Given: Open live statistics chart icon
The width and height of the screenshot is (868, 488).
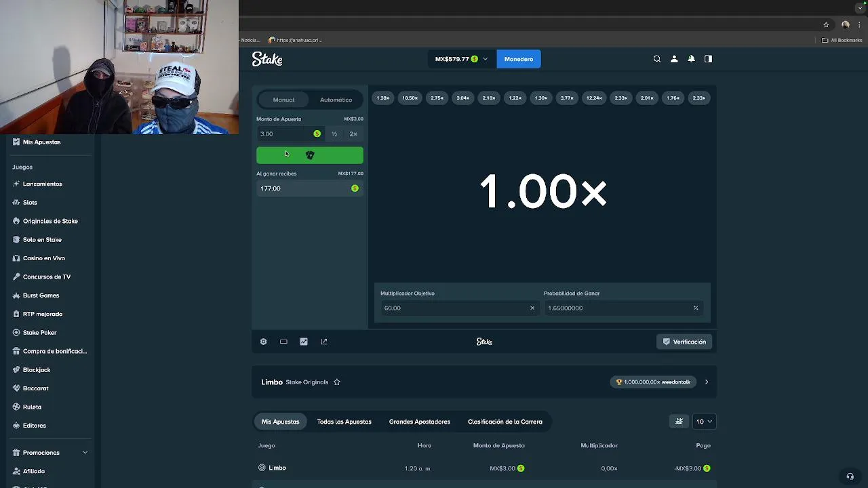Looking at the screenshot, I should tap(304, 342).
